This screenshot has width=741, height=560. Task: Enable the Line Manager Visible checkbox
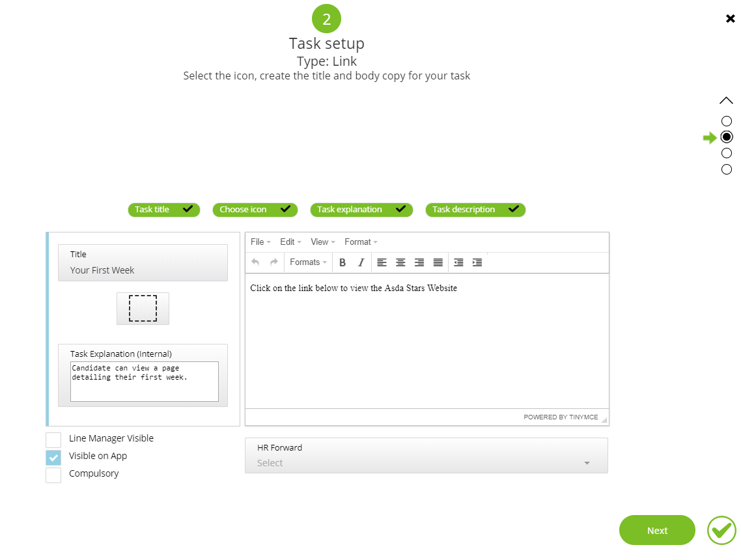53,440
